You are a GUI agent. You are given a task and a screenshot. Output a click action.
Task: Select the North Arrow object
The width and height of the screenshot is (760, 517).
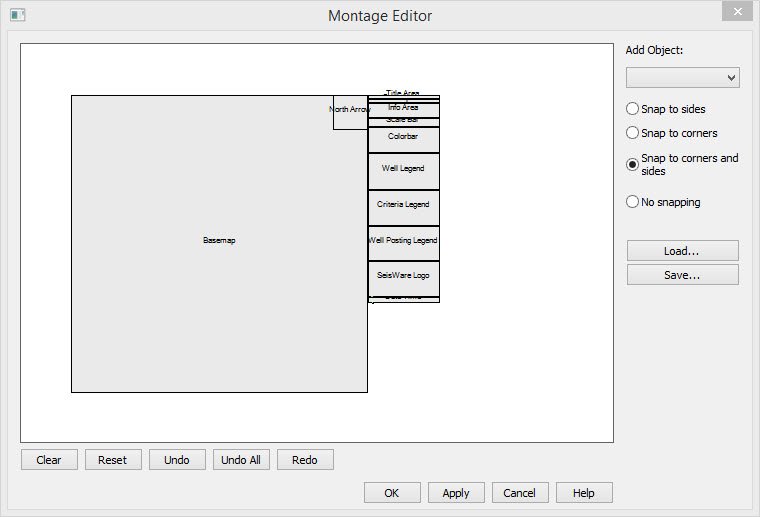[350, 110]
